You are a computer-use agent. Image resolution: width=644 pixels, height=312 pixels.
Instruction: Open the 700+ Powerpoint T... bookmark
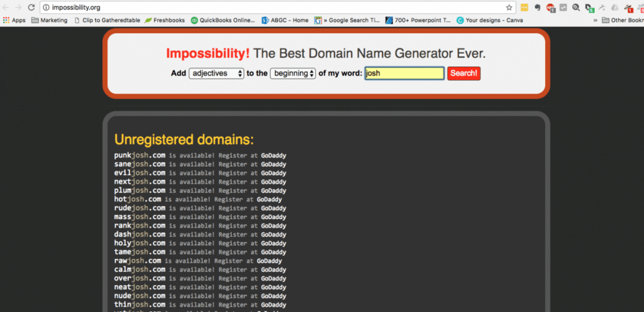418,20
